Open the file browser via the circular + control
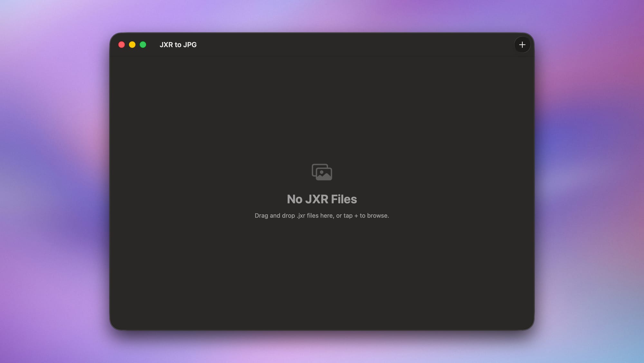The image size is (644, 363). (522, 44)
